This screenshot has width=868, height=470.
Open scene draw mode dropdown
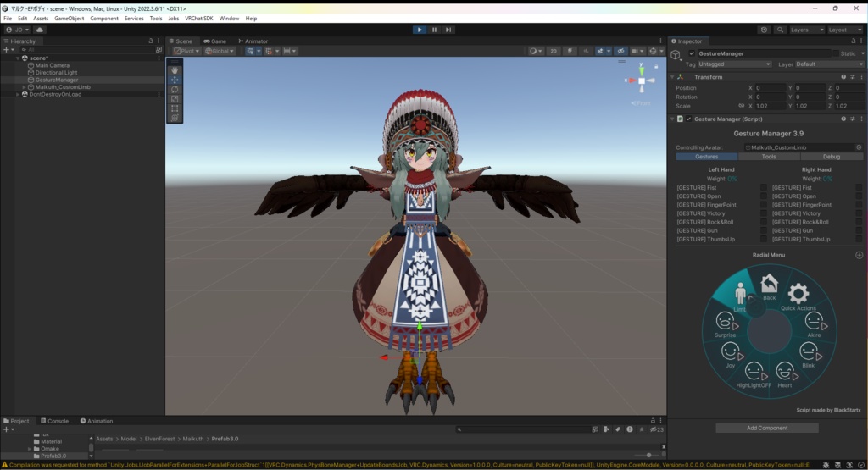[536, 51]
